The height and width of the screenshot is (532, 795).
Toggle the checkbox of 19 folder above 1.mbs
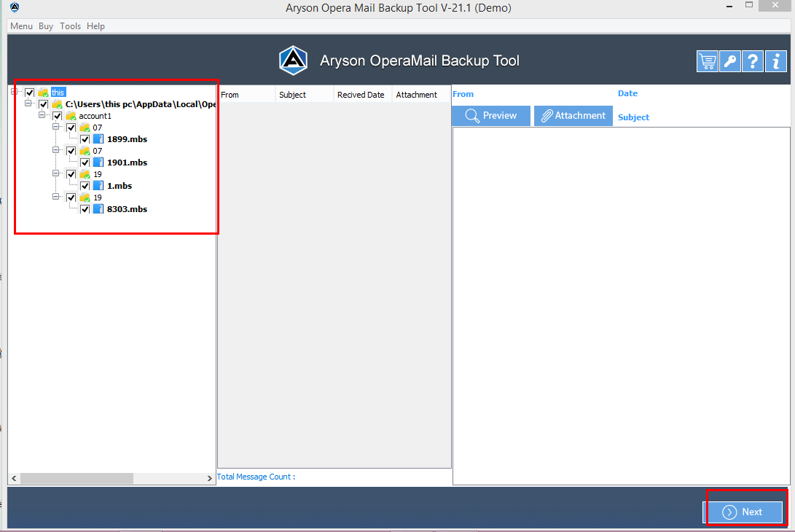pyautogui.click(x=71, y=174)
